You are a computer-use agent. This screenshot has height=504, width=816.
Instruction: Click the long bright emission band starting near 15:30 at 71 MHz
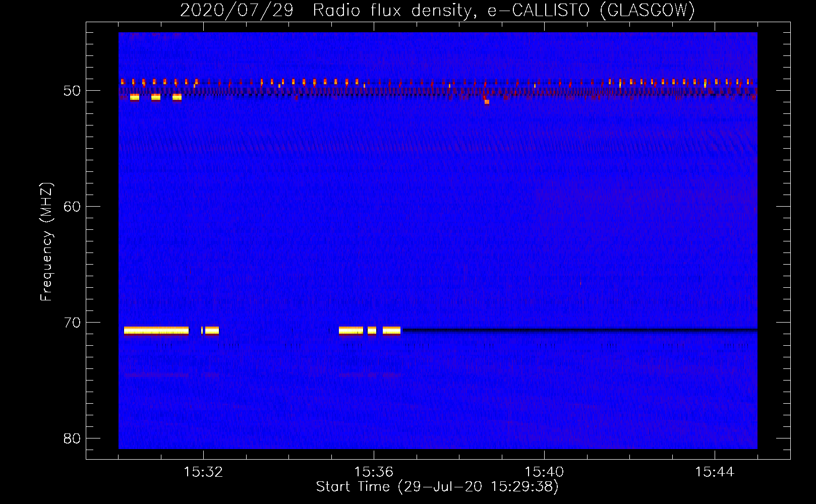(156, 331)
